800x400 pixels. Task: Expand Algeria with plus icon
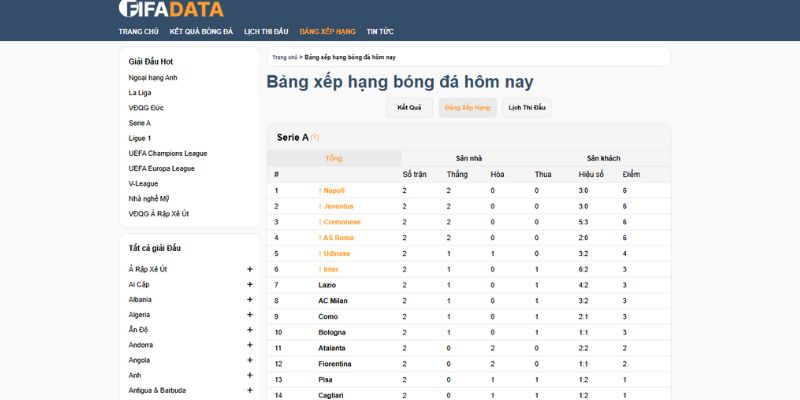tap(250, 315)
